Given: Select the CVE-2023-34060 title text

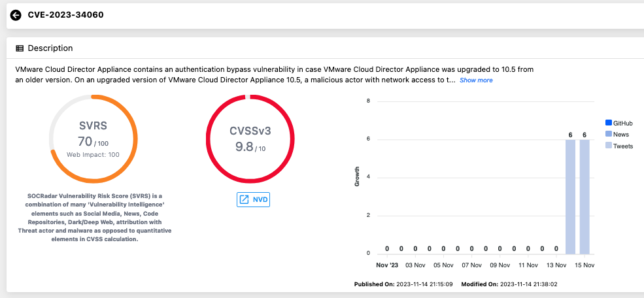Looking at the screenshot, I should point(66,15).
